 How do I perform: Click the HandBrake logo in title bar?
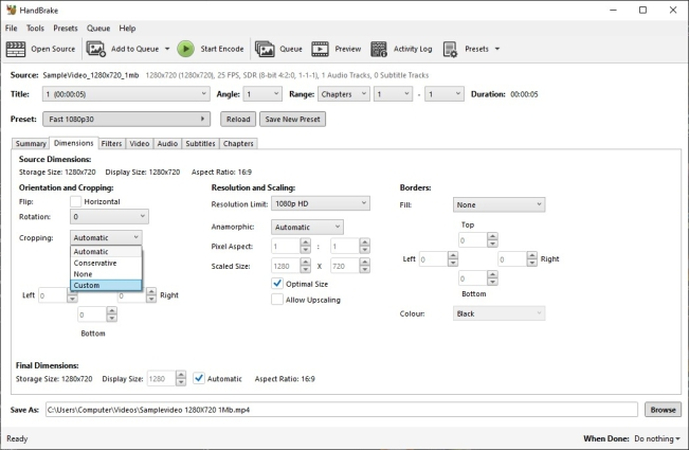pos(10,10)
